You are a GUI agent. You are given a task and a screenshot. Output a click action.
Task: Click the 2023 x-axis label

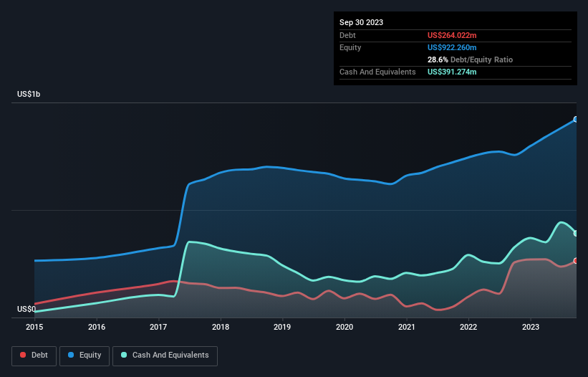pyautogui.click(x=531, y=327)
